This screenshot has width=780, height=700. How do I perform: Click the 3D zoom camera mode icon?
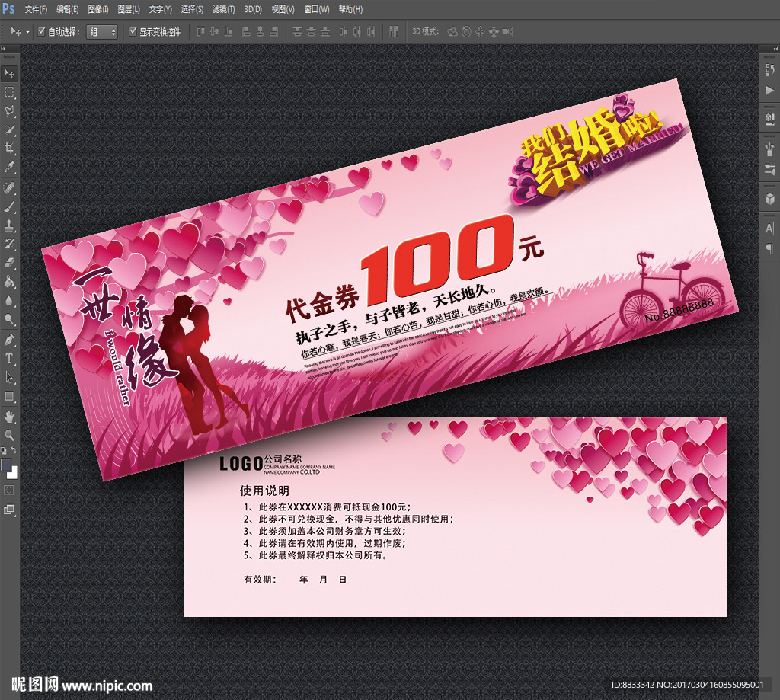coord(507,32)
